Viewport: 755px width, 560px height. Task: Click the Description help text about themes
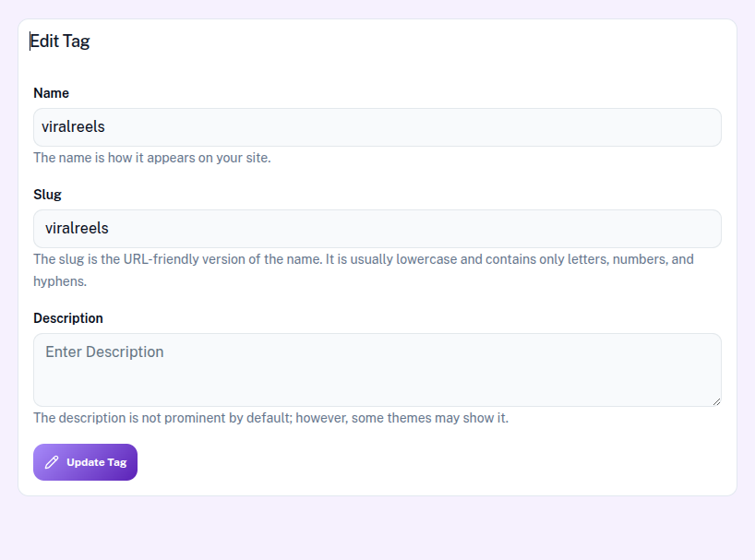pyautogui.click(x=270, y=418)
